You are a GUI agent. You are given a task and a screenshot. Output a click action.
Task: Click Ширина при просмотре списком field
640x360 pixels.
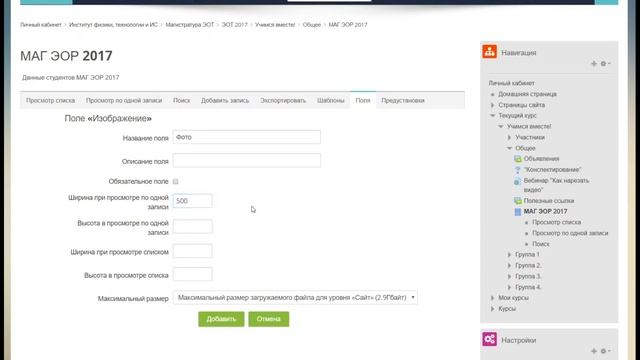(193, 251)
